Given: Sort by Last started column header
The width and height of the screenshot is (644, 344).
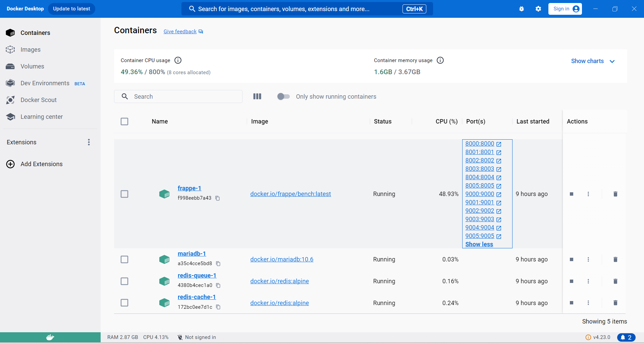Looking at the screenshot, I should (533, 121).
